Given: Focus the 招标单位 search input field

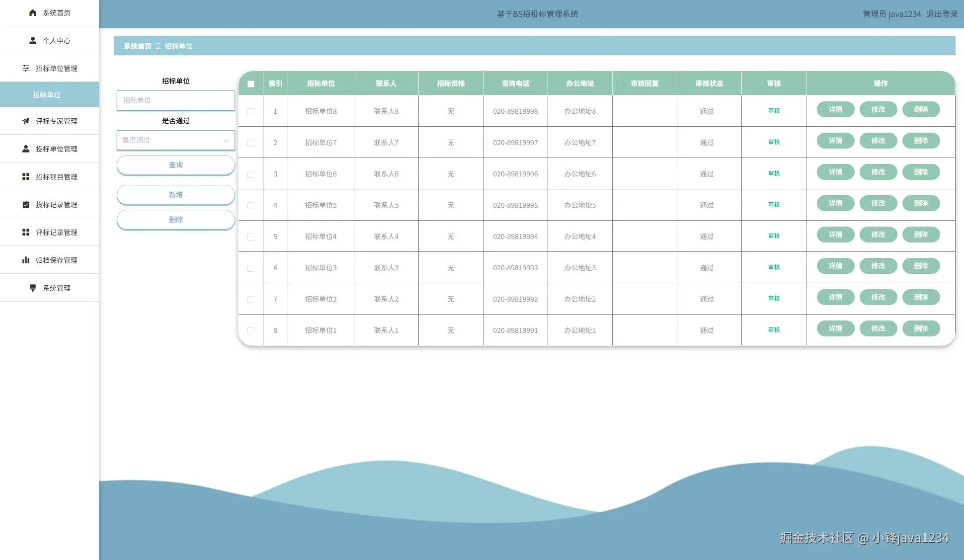Looking at the screenshot, I should [175, 100].
